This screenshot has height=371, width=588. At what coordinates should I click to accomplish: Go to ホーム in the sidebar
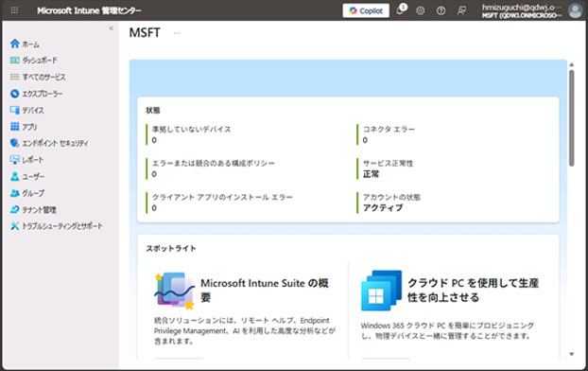(x=31, y=44)
